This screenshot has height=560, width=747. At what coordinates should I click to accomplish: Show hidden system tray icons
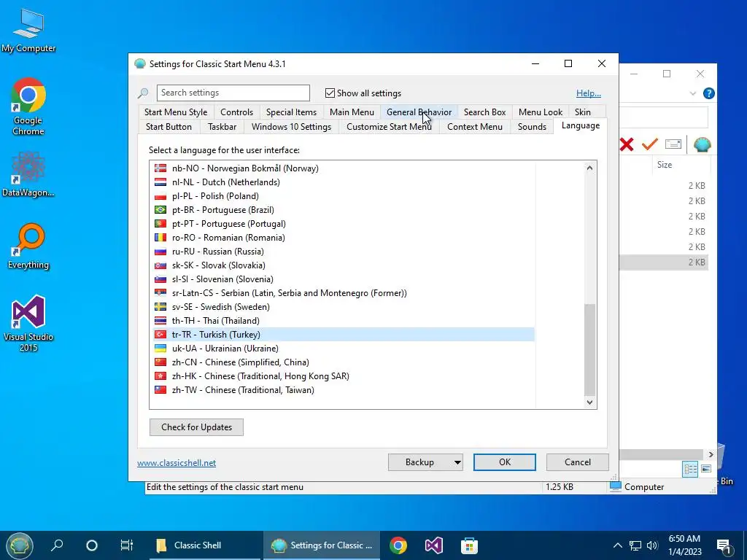(617, 545)
